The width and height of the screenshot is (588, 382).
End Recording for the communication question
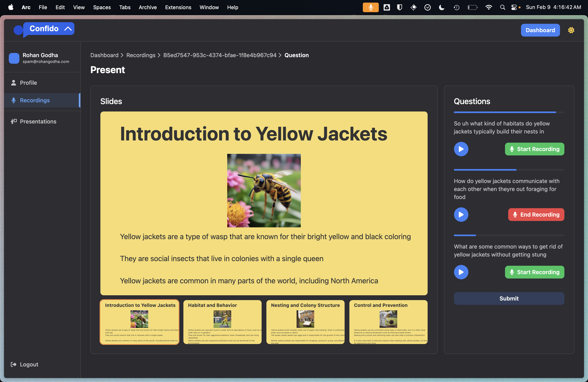click(536, 214)
